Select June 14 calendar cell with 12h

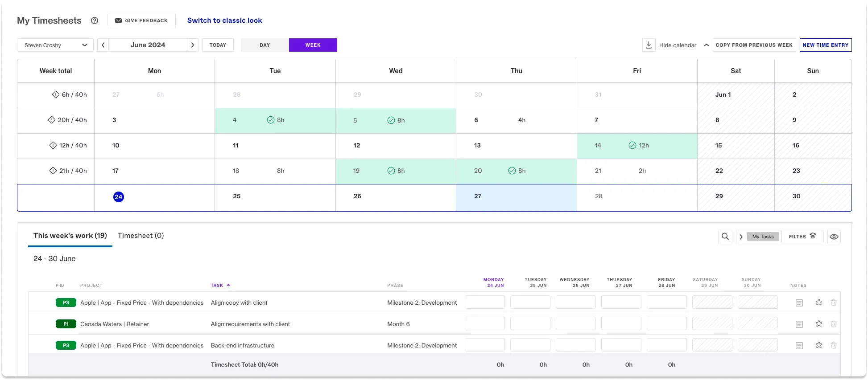coord(637,146)
